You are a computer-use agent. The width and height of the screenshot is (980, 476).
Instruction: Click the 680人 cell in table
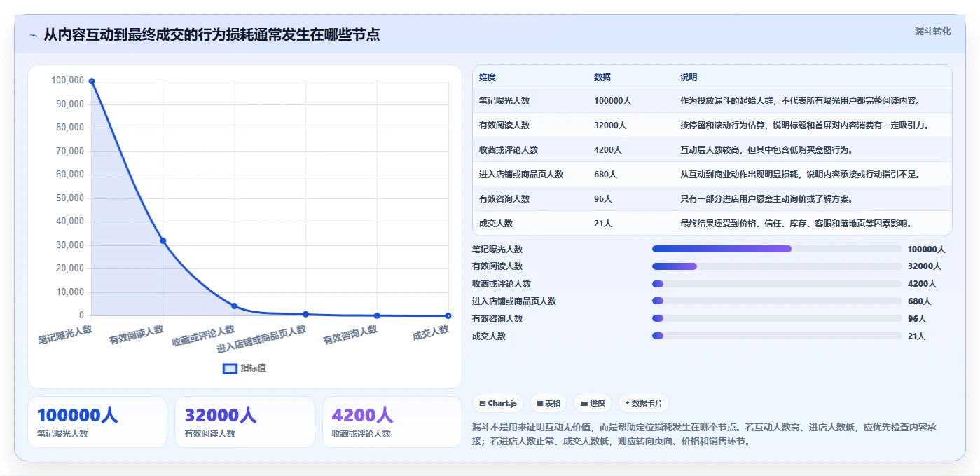605,175
